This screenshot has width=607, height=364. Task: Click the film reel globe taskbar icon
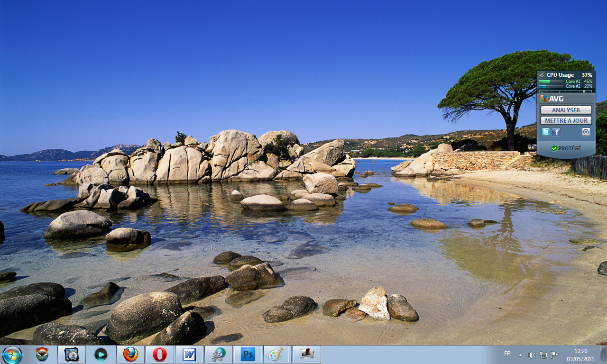(219, 355)
